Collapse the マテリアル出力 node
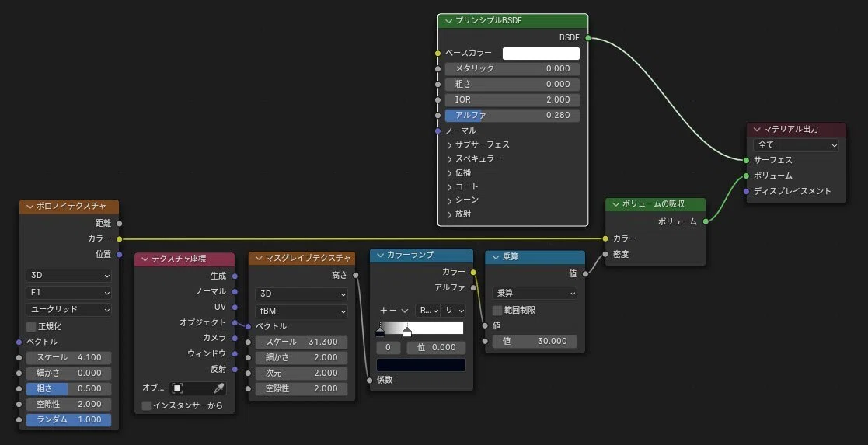 coord(757,129)
